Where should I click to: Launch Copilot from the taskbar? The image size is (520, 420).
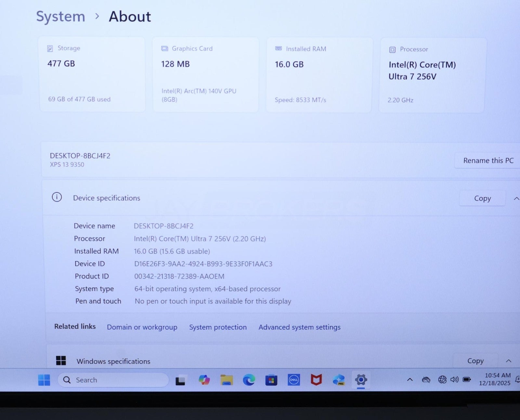click(x=204, y=380)
